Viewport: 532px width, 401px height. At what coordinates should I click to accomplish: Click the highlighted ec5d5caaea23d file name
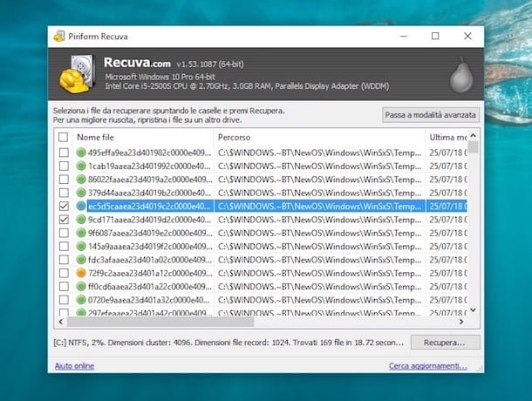point(149,206)
